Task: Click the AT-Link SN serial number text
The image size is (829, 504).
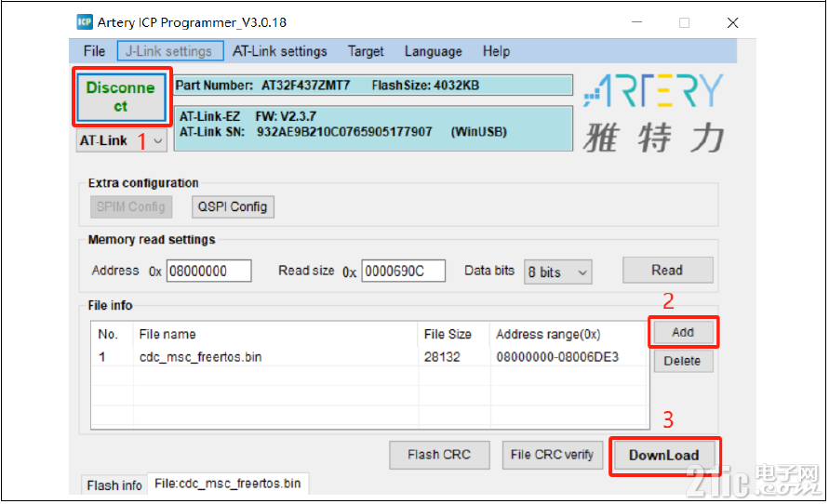Action: 343,132
